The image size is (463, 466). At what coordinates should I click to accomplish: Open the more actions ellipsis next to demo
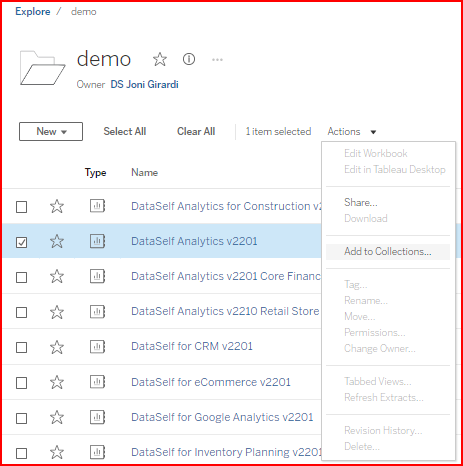(x=217, y=60)
